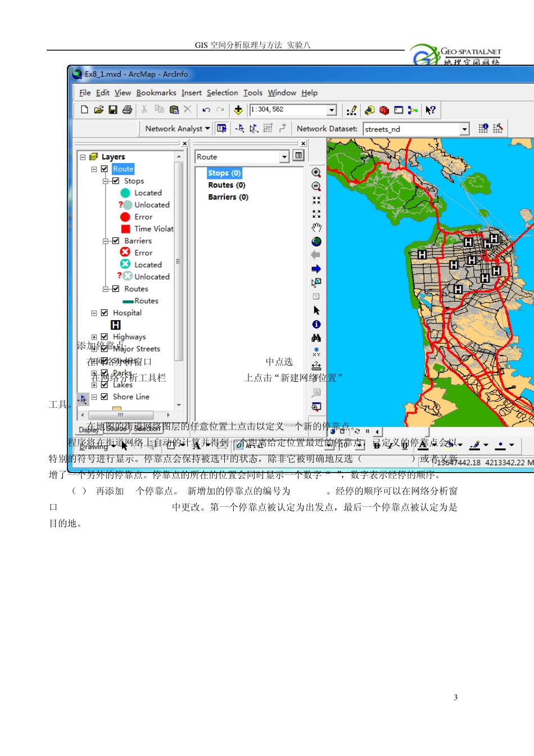Open the Editor Toolbar icon
Screen dimensions: 534x756
tap(352, 110)
